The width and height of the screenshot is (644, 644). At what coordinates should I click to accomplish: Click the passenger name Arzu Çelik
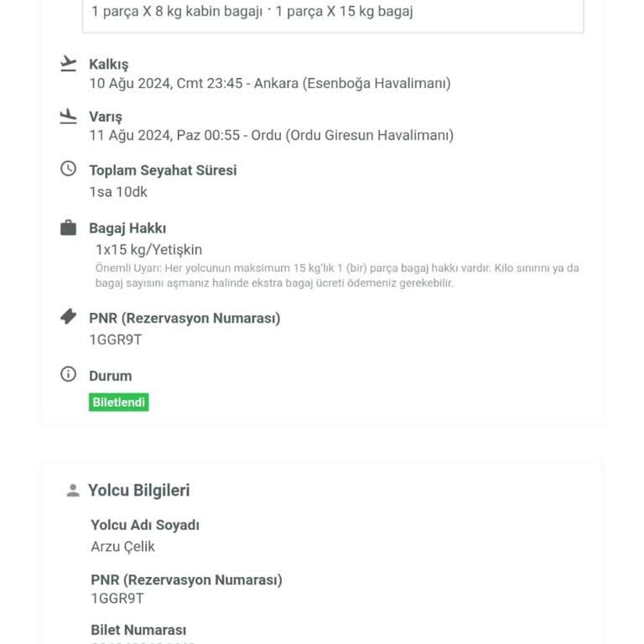(122, 547)
